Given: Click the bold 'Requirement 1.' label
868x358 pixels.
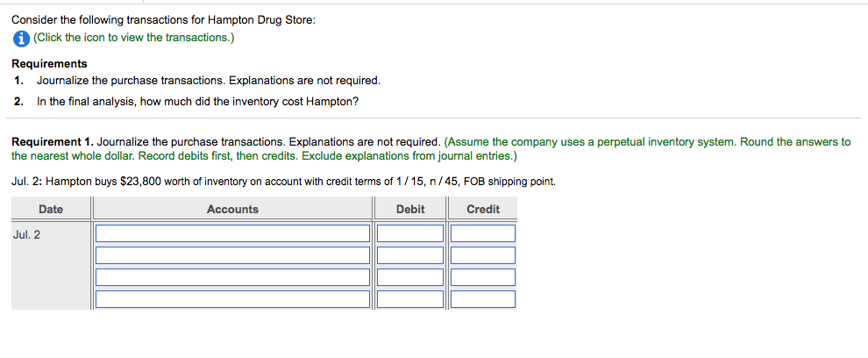Looking at the screenshot, I should coord(53,142).
